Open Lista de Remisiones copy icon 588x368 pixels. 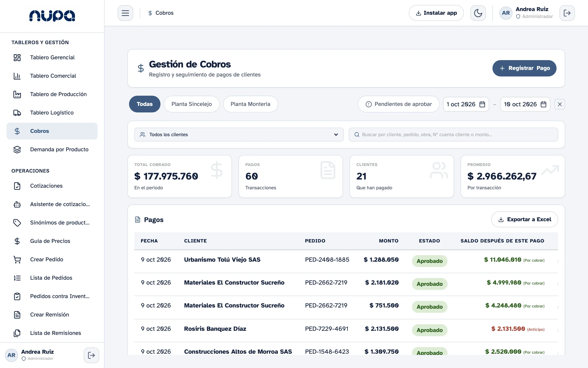17,333
